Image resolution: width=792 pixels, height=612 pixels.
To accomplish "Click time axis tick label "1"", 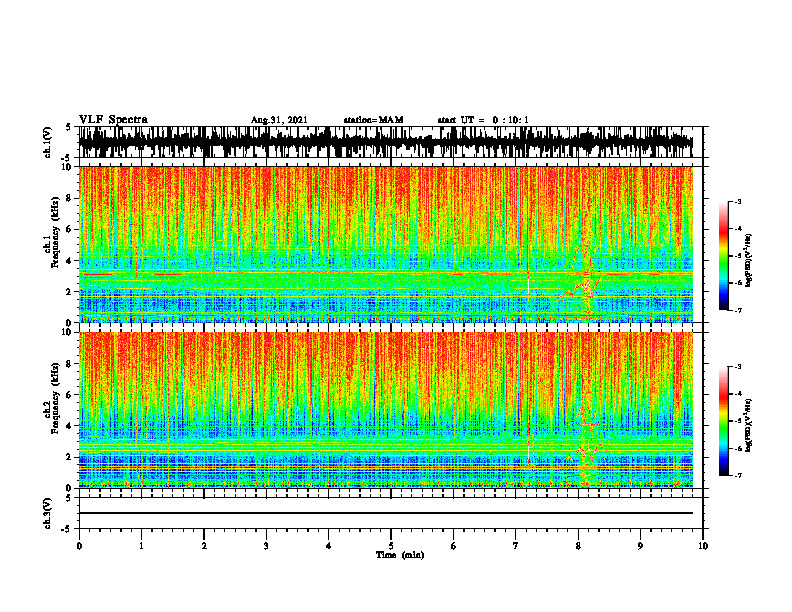I will [x=141, y=546].
